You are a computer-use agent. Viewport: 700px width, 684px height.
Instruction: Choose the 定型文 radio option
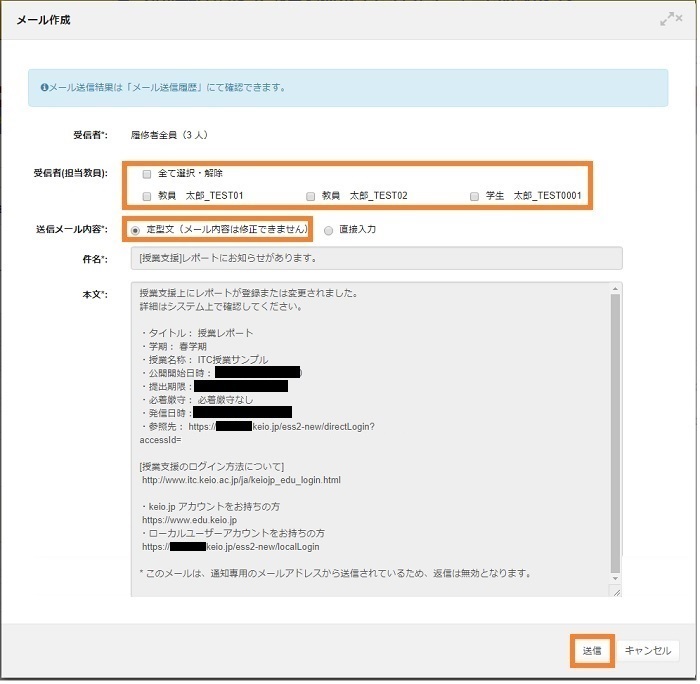pos(136,229)
